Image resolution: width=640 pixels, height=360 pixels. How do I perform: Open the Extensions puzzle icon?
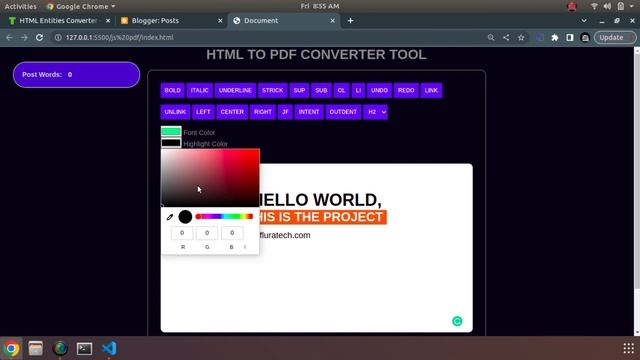[555, 37]
